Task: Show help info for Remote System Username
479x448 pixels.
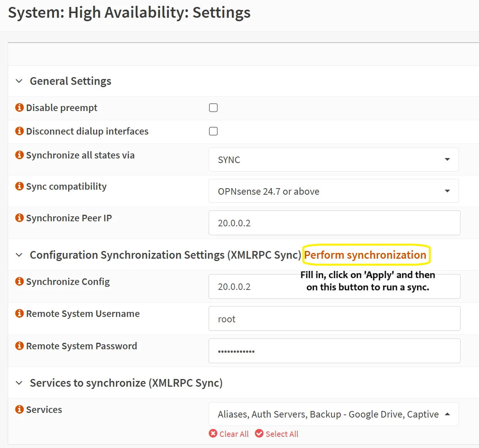Action: tap(19, 313)
